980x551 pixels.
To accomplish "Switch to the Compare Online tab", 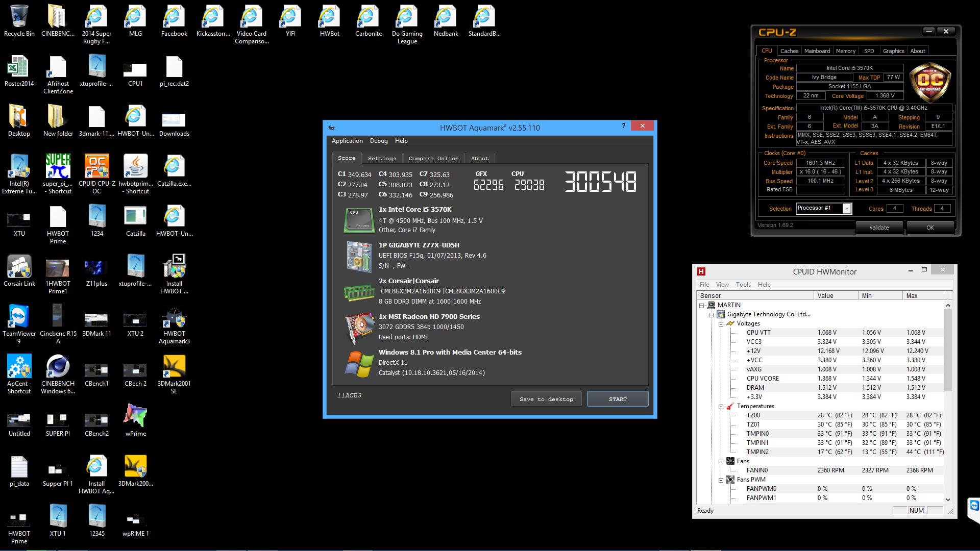I will click(x=433, y=158).
